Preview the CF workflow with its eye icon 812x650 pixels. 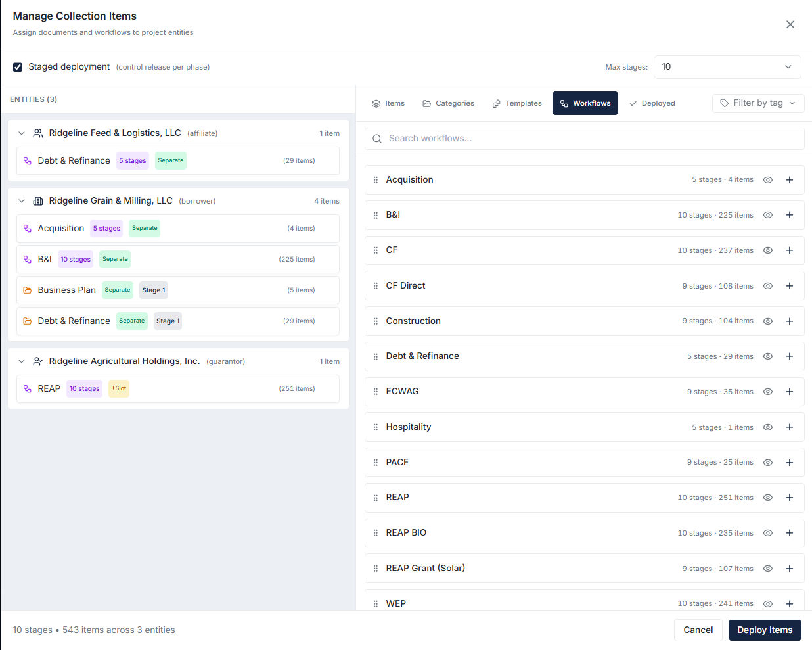(768, 250)
